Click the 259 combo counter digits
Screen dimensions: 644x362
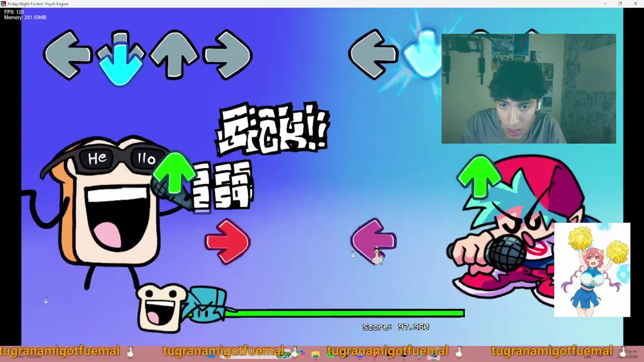click(222, 187)
